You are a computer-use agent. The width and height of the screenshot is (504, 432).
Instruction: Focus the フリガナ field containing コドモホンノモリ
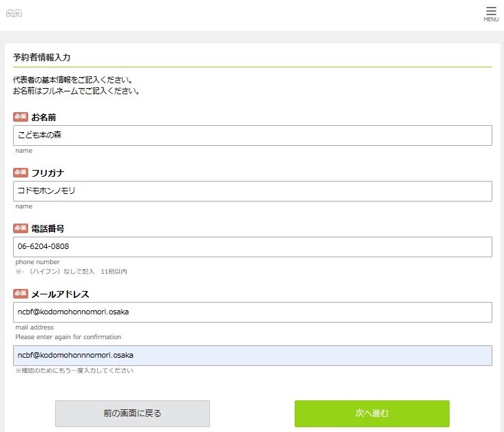tap(252, 191)
